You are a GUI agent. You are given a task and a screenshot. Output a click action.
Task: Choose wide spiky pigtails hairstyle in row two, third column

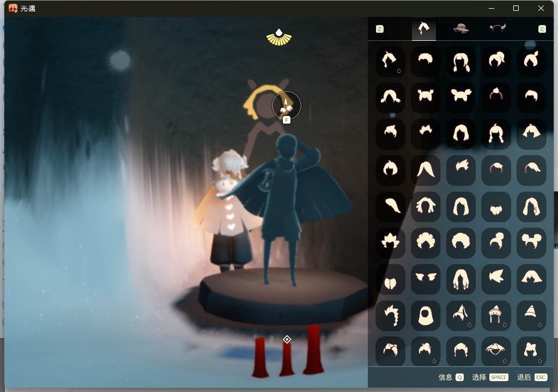[461, 97]
